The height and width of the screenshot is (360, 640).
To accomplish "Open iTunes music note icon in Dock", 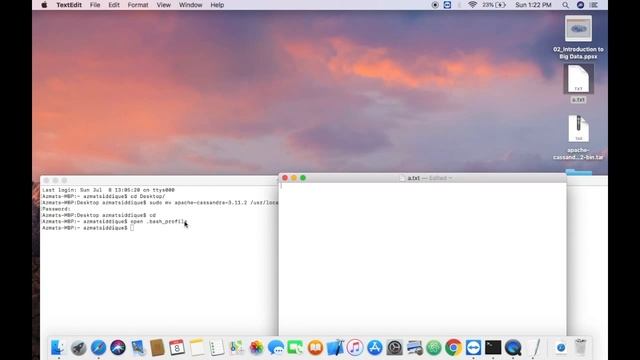I will tap(355, 348).
